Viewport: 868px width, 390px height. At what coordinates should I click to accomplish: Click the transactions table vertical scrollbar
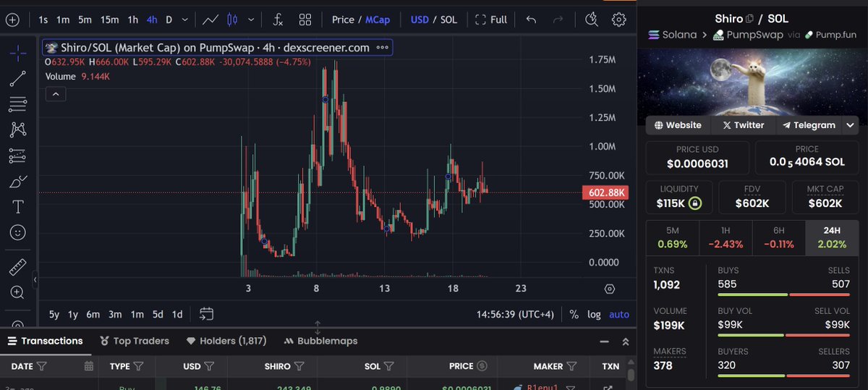[630, 375]
